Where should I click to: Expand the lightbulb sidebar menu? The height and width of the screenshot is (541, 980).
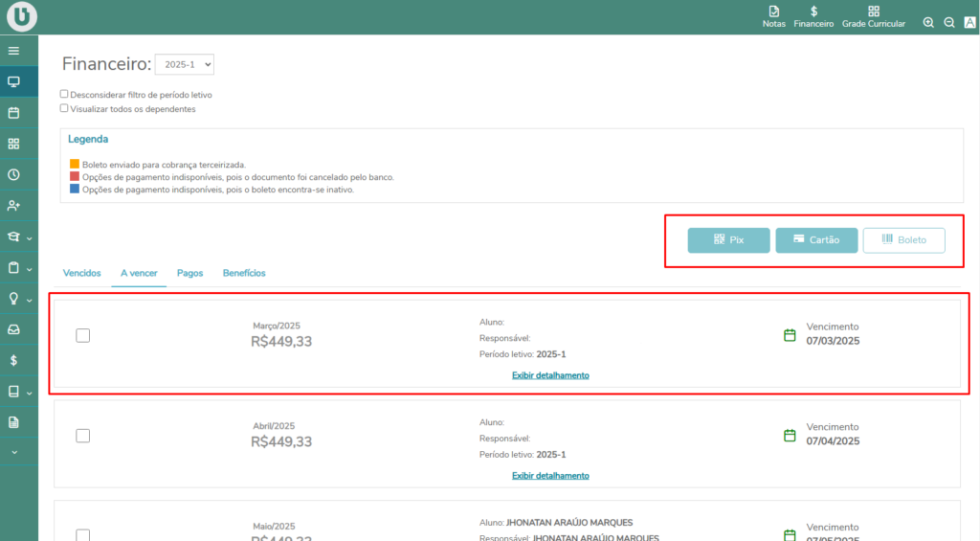click(x=18, y=299)
